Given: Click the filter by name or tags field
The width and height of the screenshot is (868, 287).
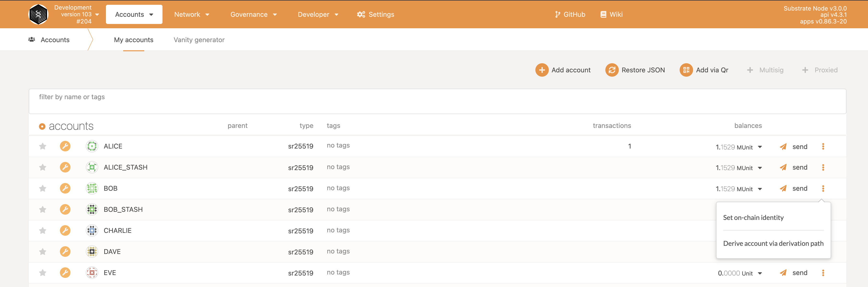Looking at the screenshot, I should click(x=437, y=101).
